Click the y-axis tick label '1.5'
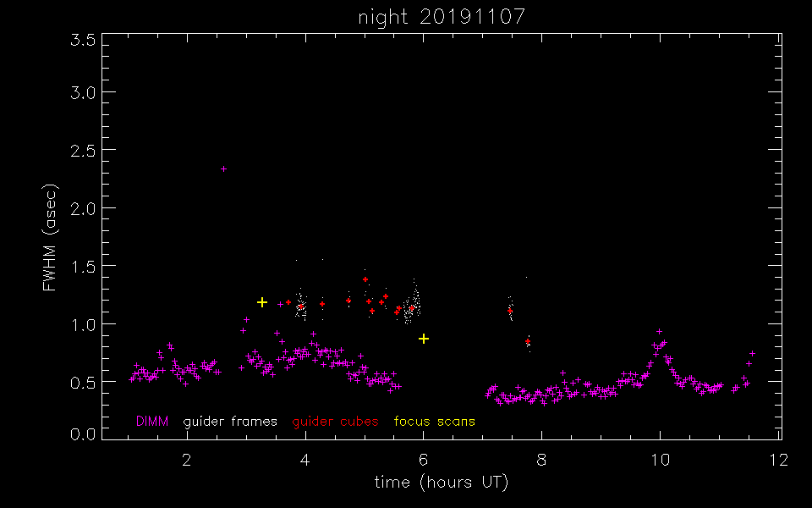This screenshot has width=812, height=508. [x=83, y=267]
